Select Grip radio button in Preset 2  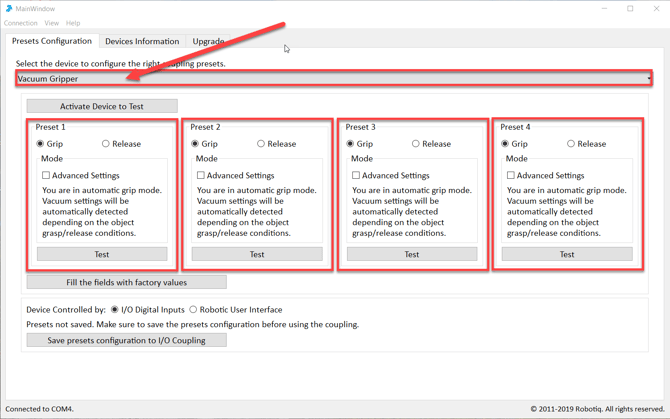(196, 144)
